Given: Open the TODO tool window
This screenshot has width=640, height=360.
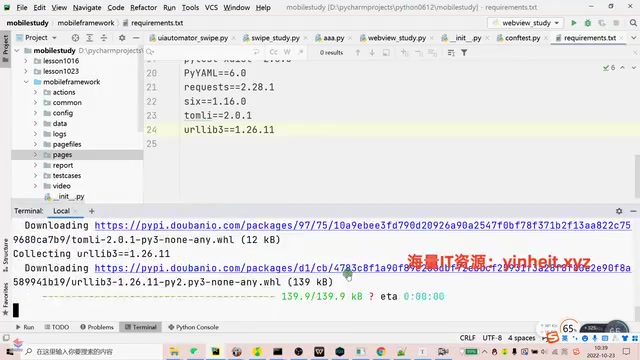Looking at the screenshot, I should click(57, 327).
